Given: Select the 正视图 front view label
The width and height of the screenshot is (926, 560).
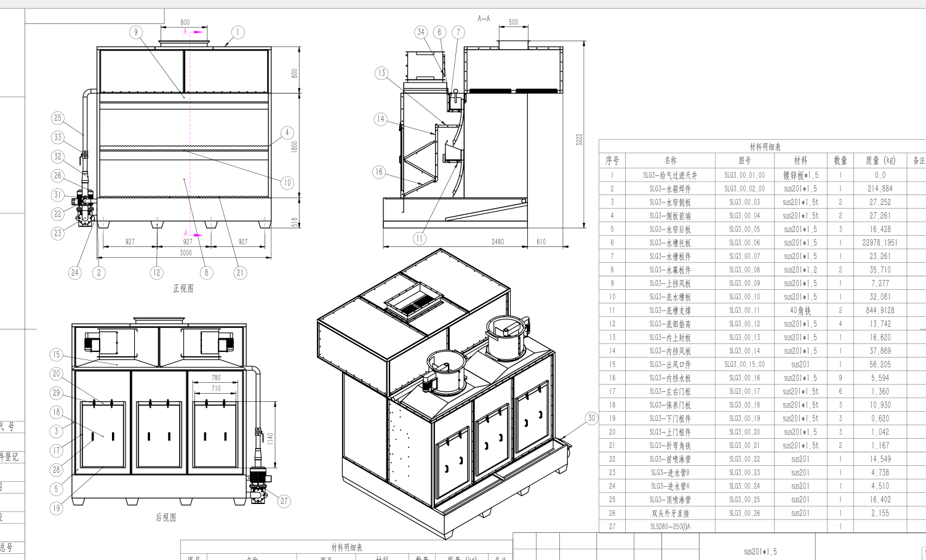Looking at the screenshot, I should pos(183,288).
